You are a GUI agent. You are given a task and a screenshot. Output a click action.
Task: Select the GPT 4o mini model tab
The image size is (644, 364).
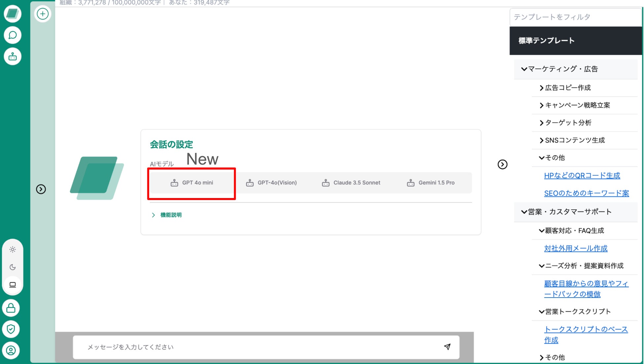(192, 183)
